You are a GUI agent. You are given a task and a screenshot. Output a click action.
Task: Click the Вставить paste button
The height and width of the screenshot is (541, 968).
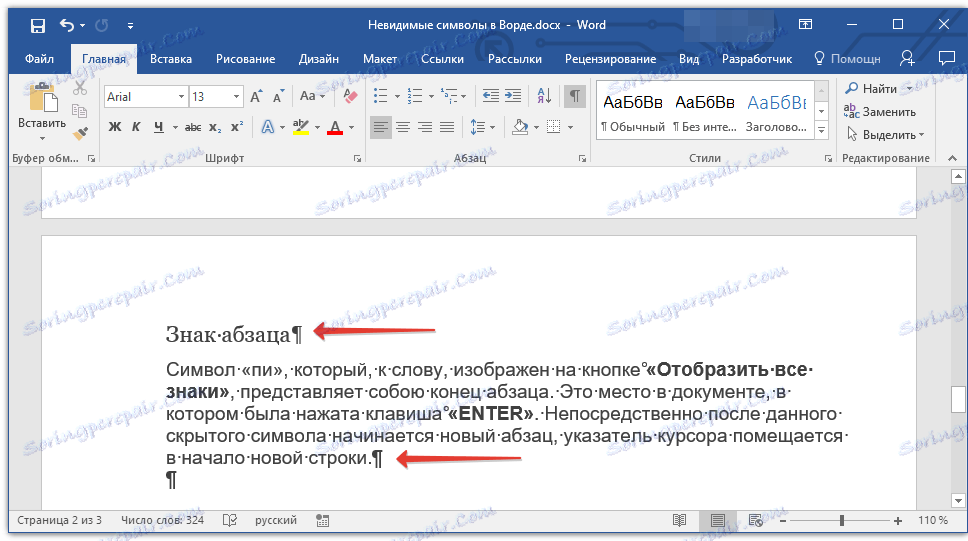[x=42, y=112]
